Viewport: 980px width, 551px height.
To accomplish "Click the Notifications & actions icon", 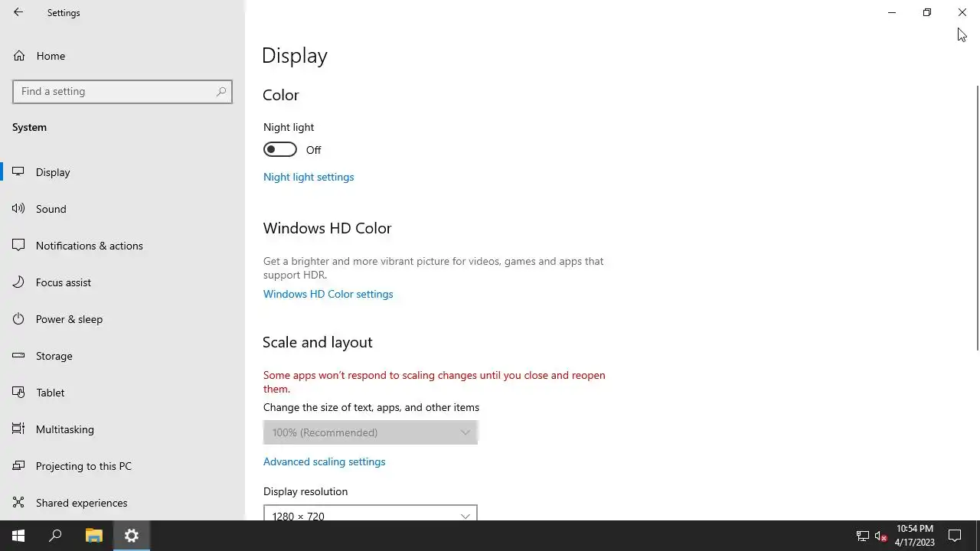I will point(19,246).
